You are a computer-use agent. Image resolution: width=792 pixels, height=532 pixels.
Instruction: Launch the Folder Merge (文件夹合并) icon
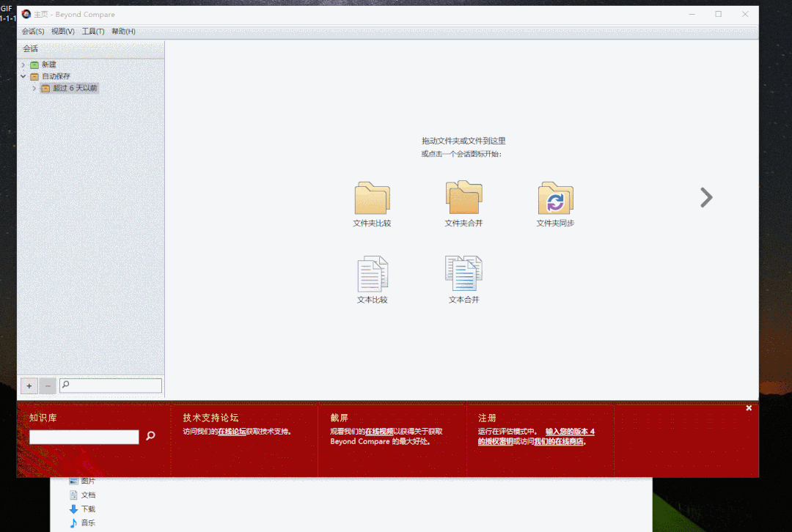463,197
